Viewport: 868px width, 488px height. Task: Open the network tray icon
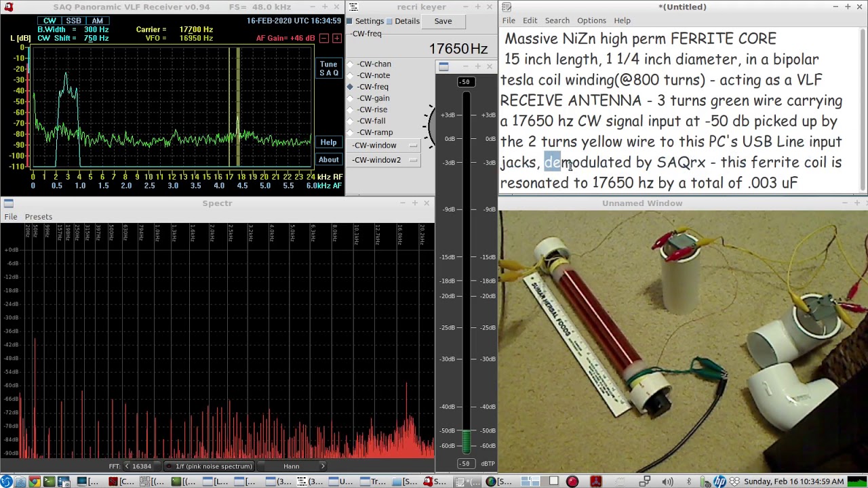645,482
